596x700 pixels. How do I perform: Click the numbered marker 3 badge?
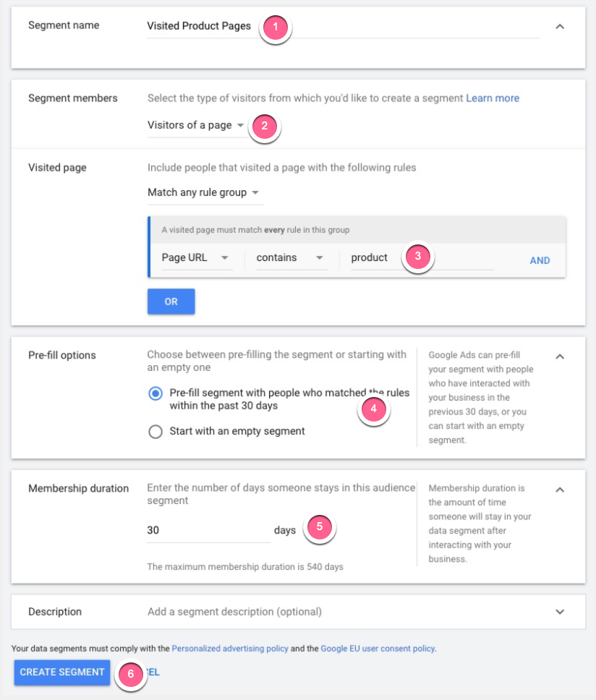(418, 257)
